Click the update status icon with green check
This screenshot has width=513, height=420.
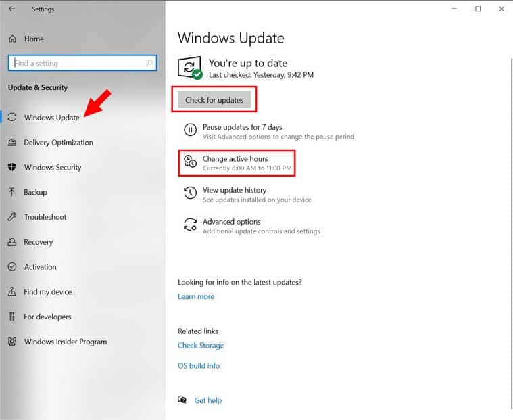click(190, 68)
